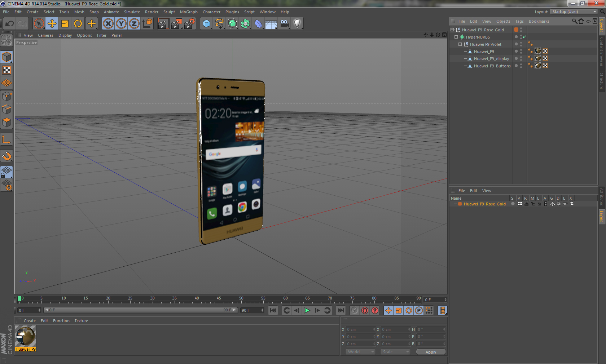The image size is (606, 364).
Task: Go to start of animation
Action: (x=273, y=310)
